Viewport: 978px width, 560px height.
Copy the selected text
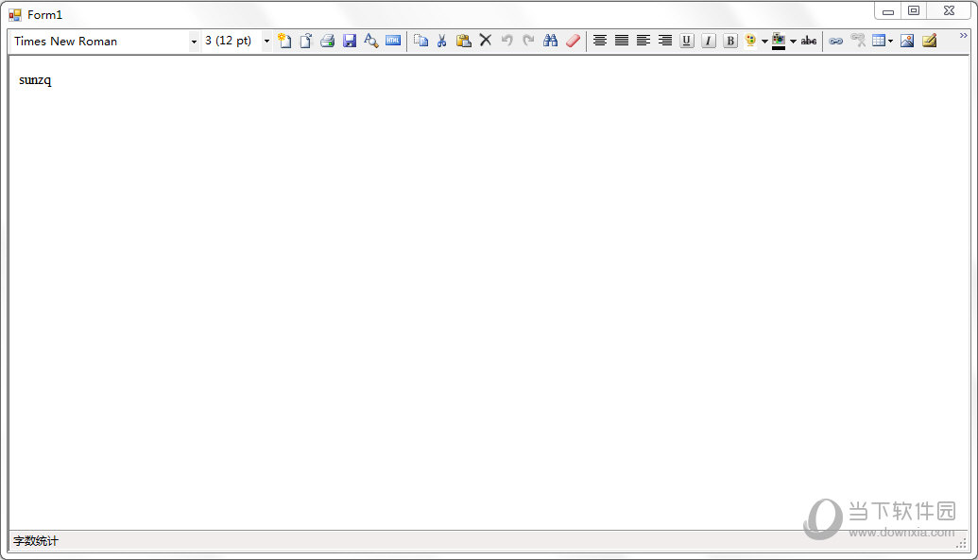point(421,41)
